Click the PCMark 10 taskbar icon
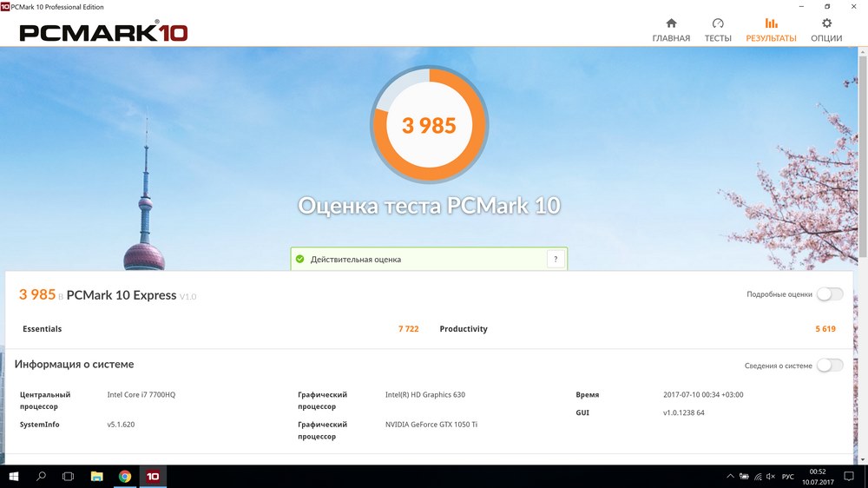Screen dimensions: 868x488 [x=152, y=477]
